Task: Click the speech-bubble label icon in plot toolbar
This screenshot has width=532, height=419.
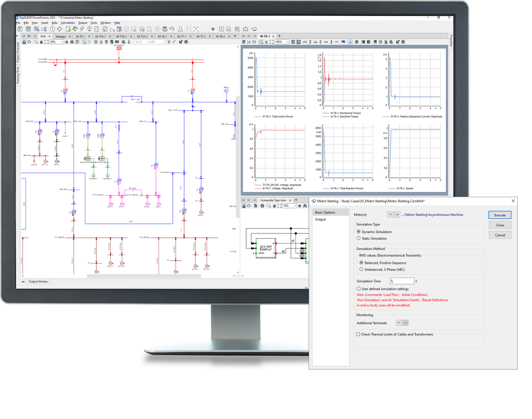Action: 343,42
